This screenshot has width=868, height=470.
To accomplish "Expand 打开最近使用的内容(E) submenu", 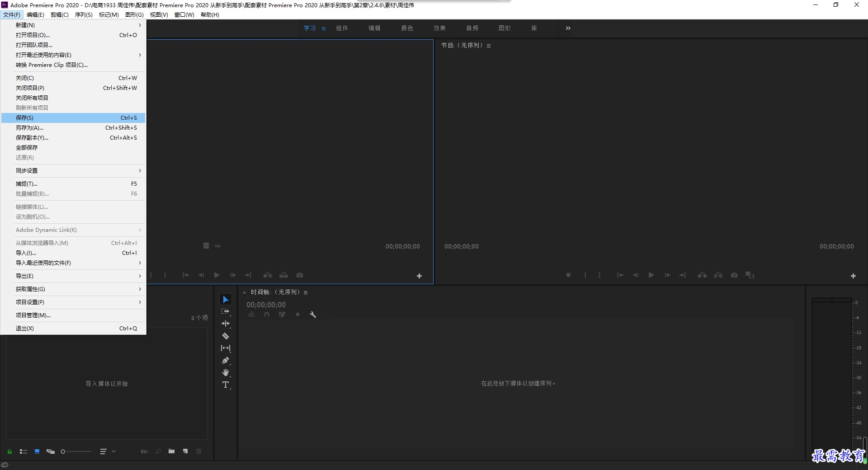I will pos(73,55).
